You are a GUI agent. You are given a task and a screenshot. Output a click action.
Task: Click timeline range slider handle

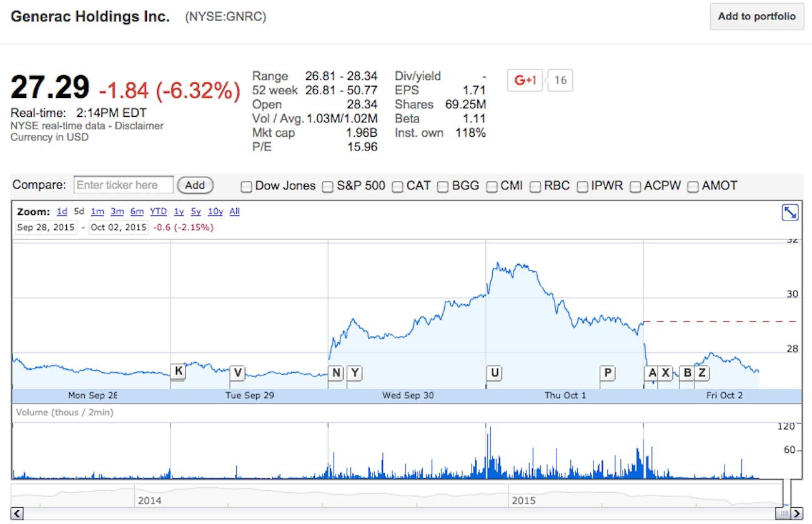click(783, 513)
